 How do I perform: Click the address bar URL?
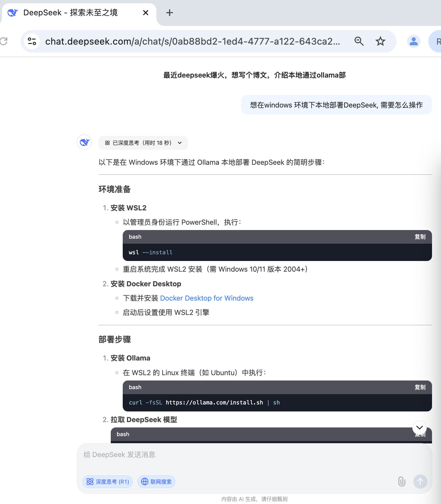click(193, 41)
